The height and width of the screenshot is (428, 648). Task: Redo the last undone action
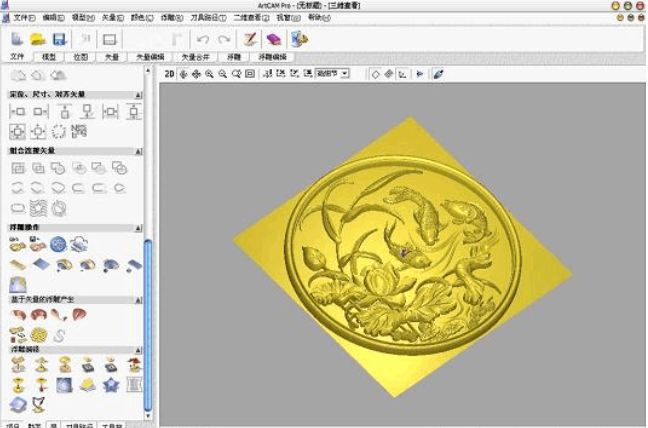coord(224,39)
